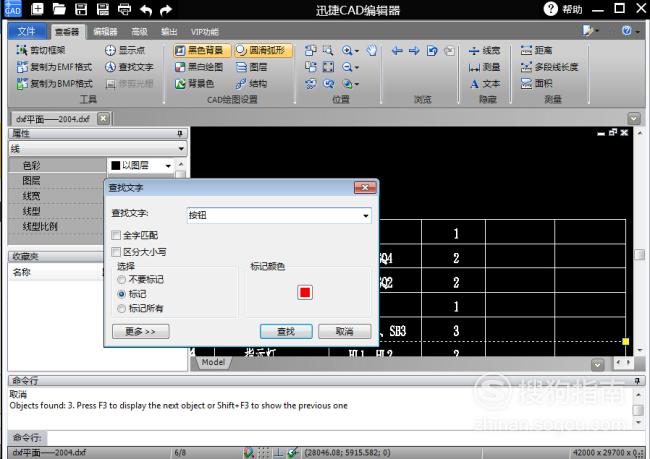Select the 面积 area measure tool
The width and height of the screenshot is (650, 459).
(x=536, y=83)
